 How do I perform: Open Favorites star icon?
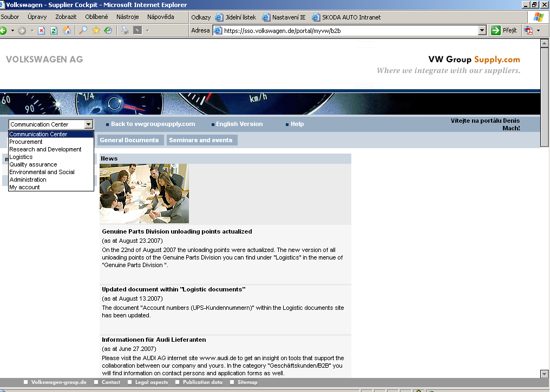tap(96, 30)
